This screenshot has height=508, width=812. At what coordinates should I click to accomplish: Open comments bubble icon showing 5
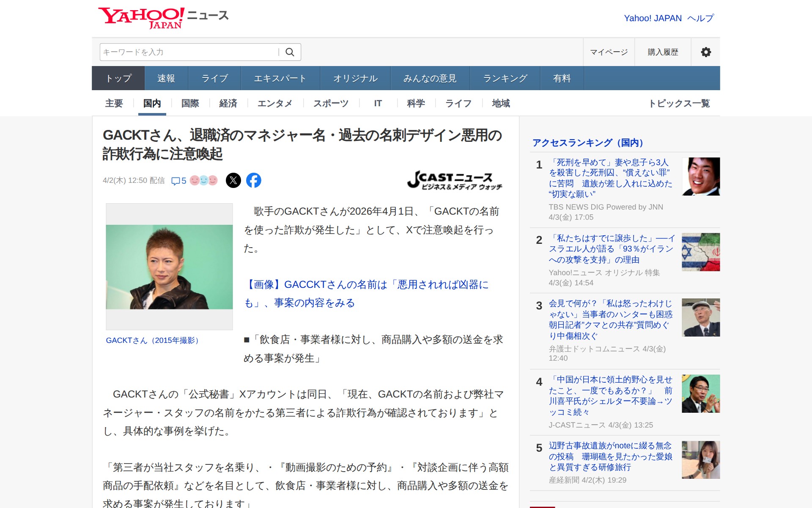click(x=178, y=181)
